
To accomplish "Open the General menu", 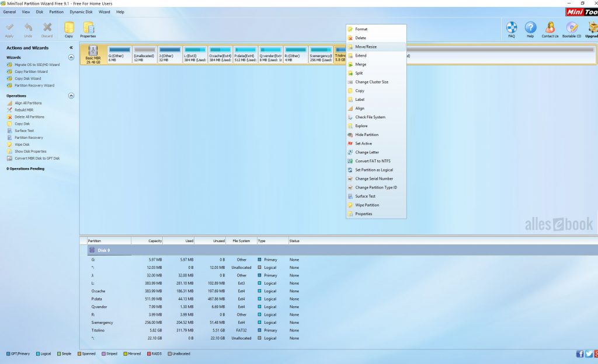I will click(x=9, y=12).
